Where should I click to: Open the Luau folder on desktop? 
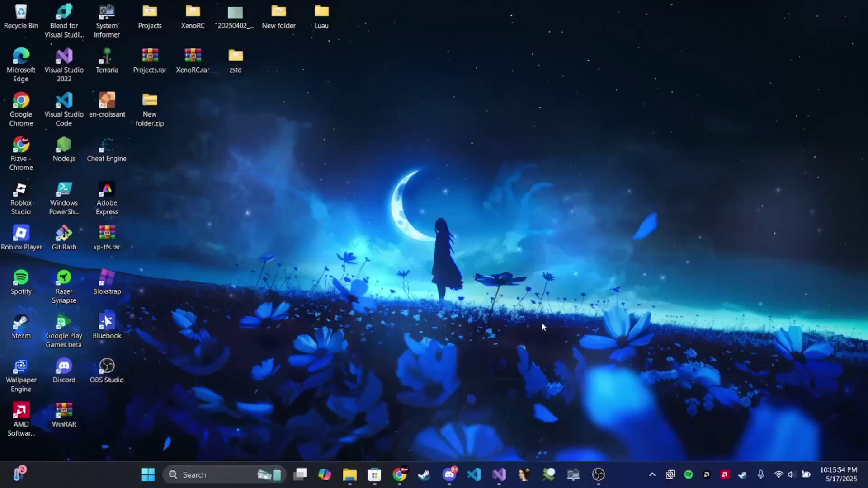pos(321,17)
